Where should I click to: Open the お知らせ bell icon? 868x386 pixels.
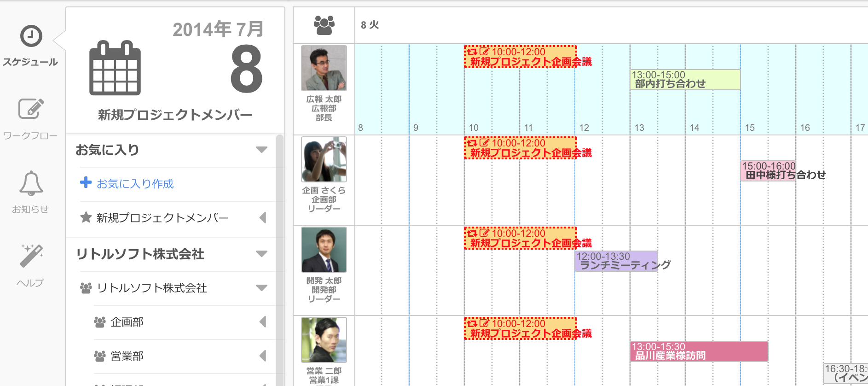pyautogui.click(x=31, y=183)
